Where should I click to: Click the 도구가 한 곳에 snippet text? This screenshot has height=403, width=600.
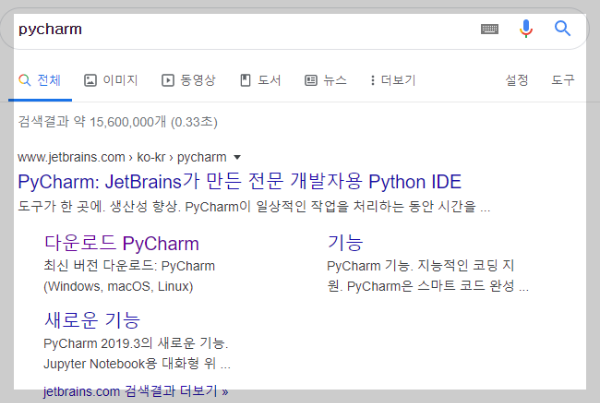point(254,207)
